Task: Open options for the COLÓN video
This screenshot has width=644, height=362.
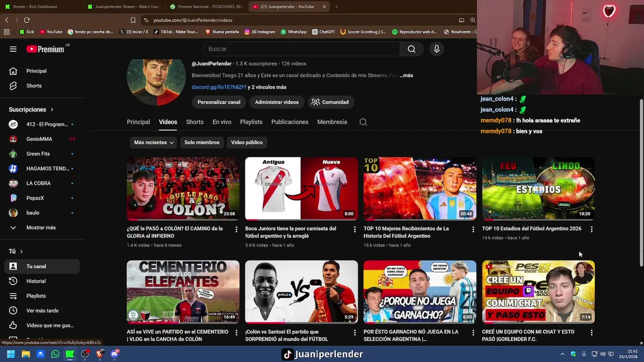Action: [236, 229]
